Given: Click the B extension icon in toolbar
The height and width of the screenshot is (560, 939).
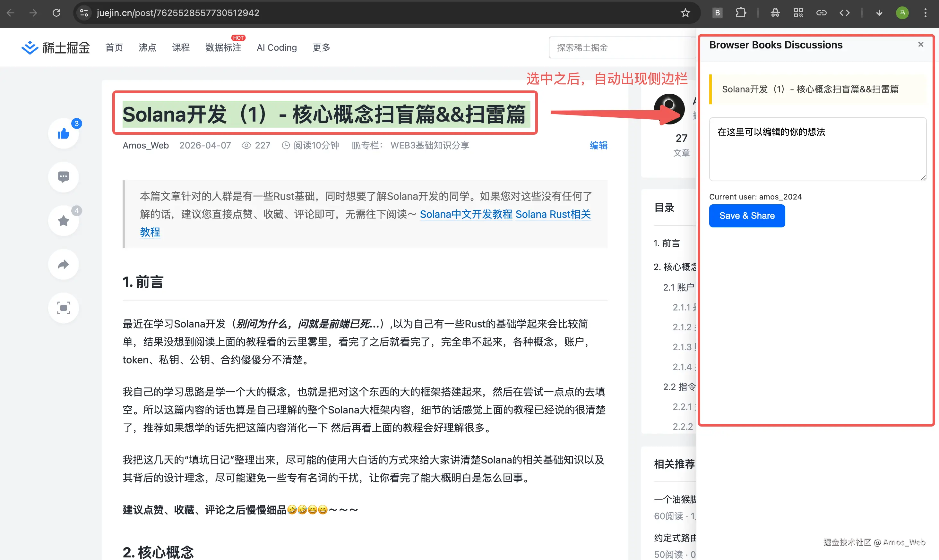Looking at the screenshot, I should pyautogui.click(x=717, y=13).
